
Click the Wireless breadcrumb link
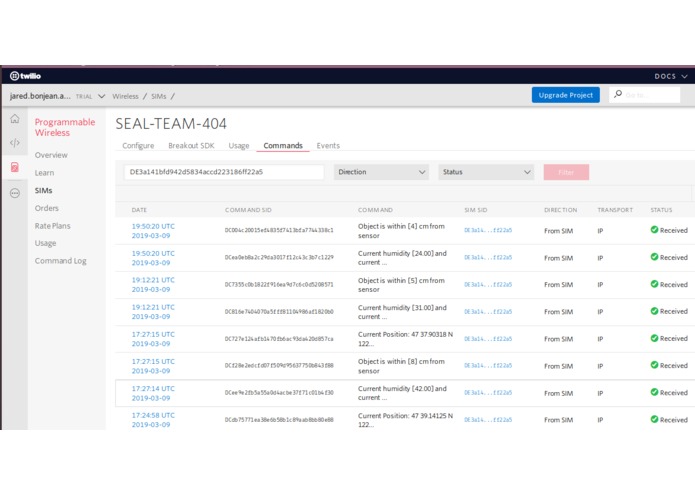pyautogui.click(x=125, y=96)
